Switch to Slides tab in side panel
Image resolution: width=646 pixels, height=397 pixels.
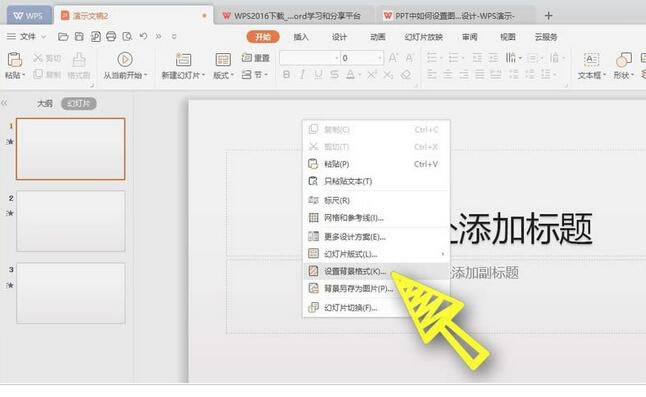(x=79, y=103)
